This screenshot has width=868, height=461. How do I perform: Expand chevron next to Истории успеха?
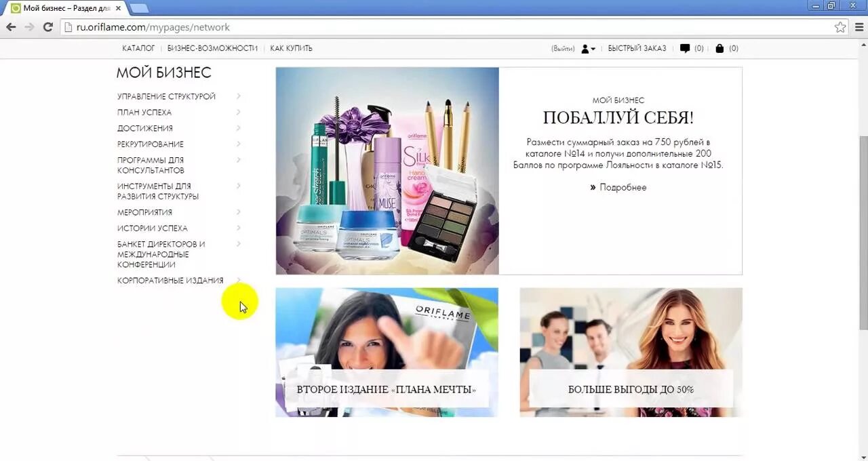tap(238, 228)
